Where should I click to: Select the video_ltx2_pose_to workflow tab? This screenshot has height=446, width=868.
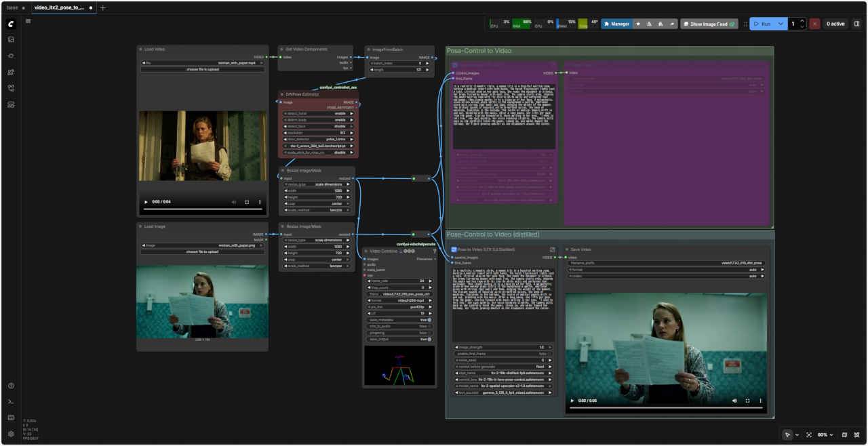(60, 8)
